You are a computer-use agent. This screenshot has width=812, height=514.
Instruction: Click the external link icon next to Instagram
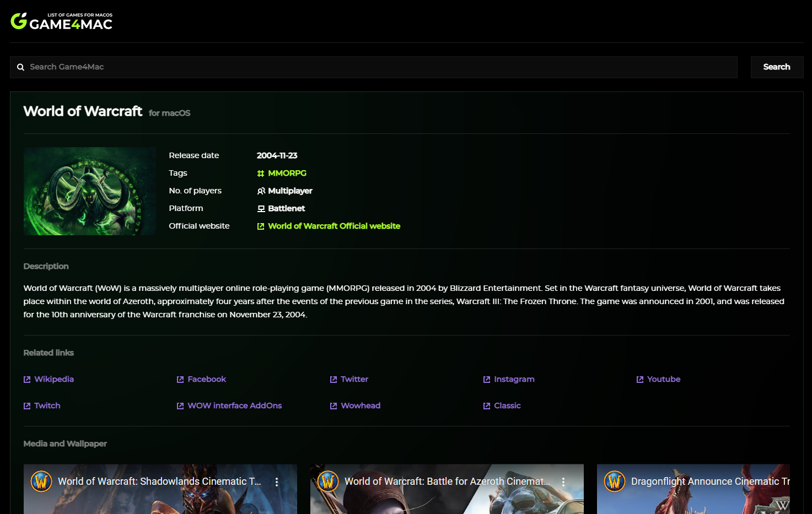487,380
